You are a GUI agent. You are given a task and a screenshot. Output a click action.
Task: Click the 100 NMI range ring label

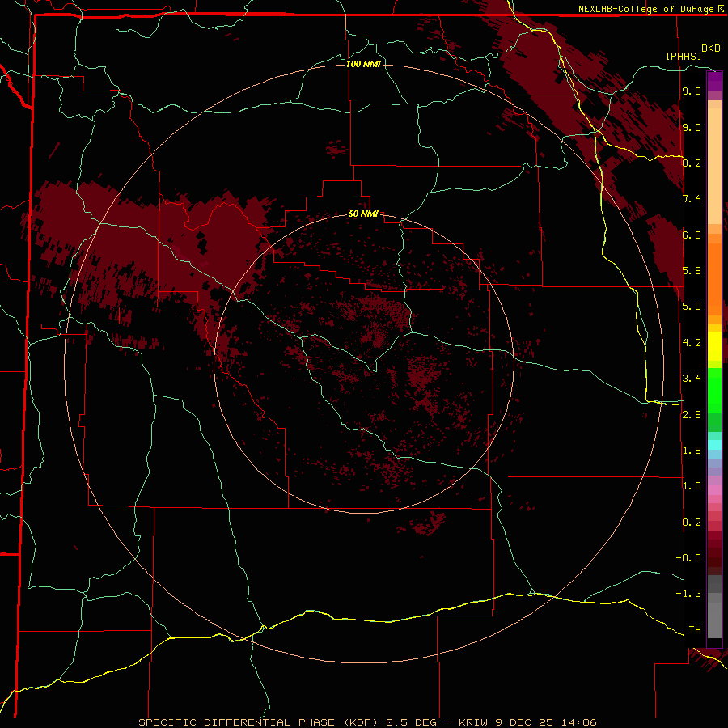pos(363,64)
